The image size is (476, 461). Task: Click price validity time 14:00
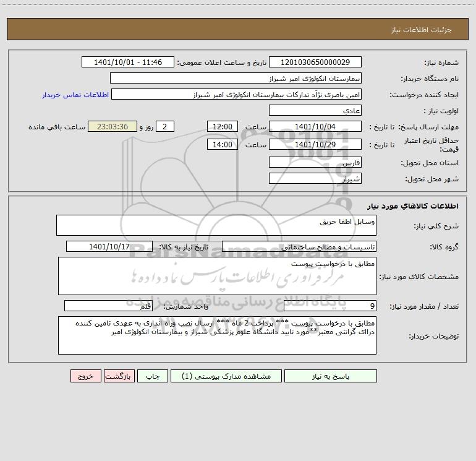(222, 144)
